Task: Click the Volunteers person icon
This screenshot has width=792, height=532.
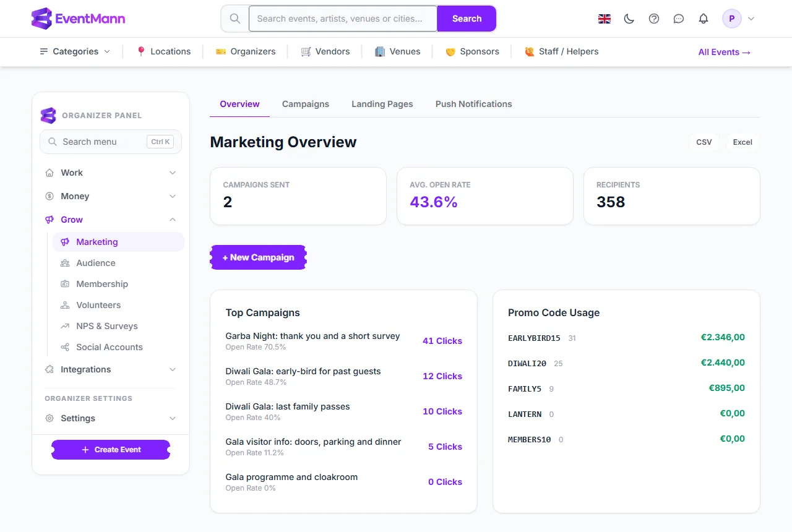Action: pyautogui.click(x=65, y=305)
